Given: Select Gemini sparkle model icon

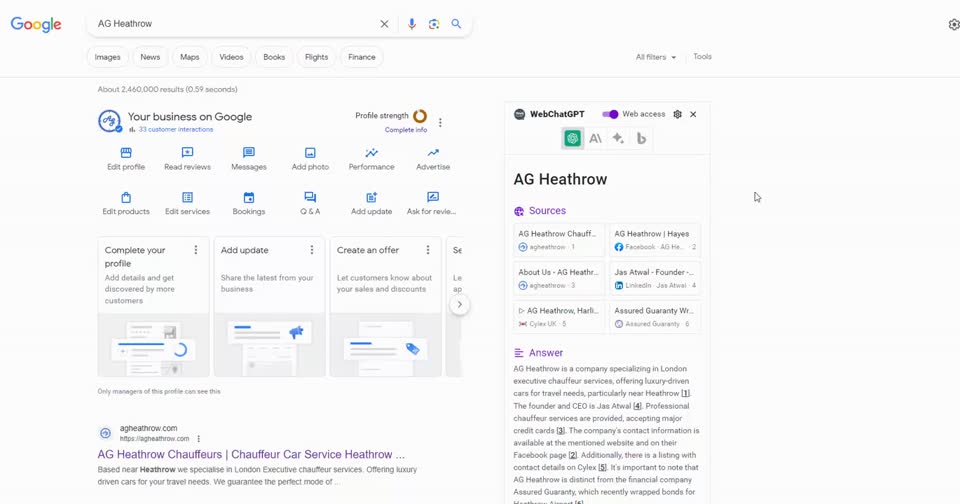Looking at the screenshot, I should [x=618, y=138].
